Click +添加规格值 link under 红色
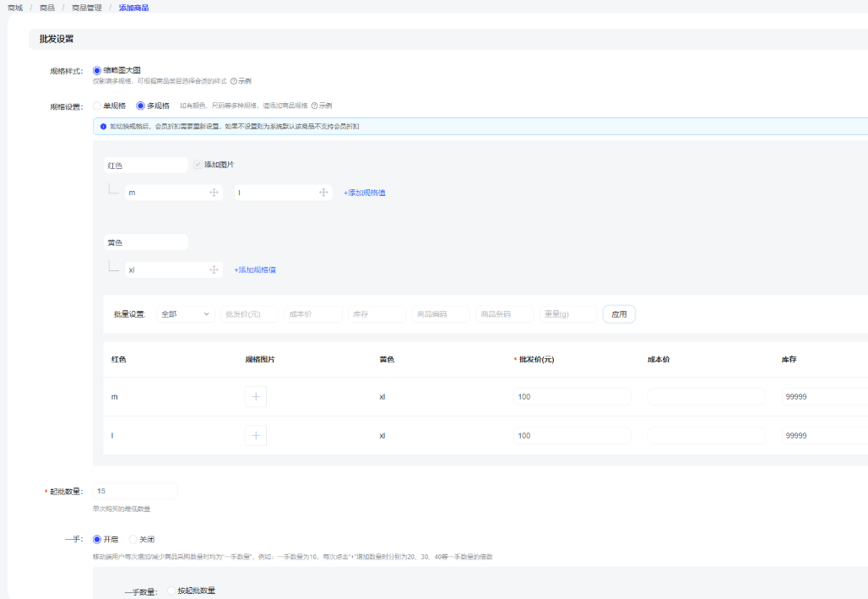The image size is (868, 599). point(365,193)
